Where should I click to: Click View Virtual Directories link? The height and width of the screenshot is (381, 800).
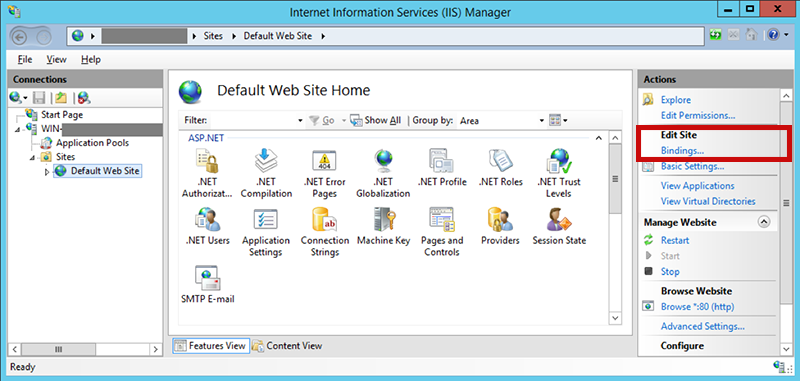(708, 201)
